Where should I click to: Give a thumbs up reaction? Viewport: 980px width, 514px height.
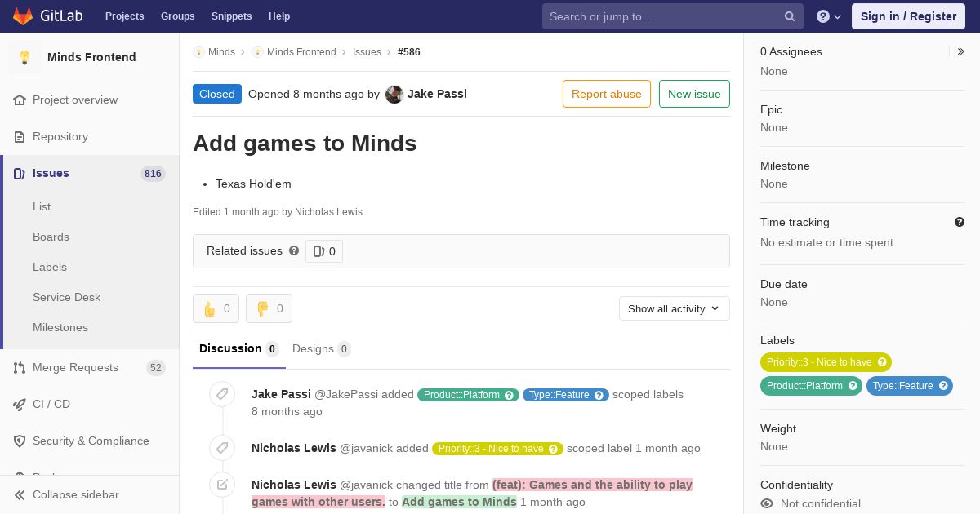coord(216,308)
